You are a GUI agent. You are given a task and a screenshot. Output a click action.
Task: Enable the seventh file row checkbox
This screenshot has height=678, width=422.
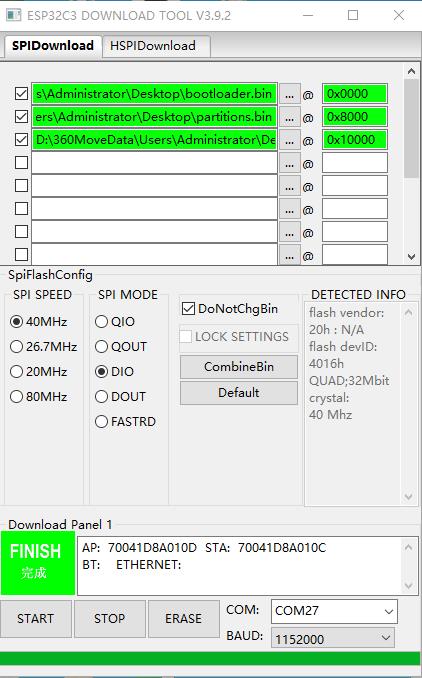click(x=21, y=231)
